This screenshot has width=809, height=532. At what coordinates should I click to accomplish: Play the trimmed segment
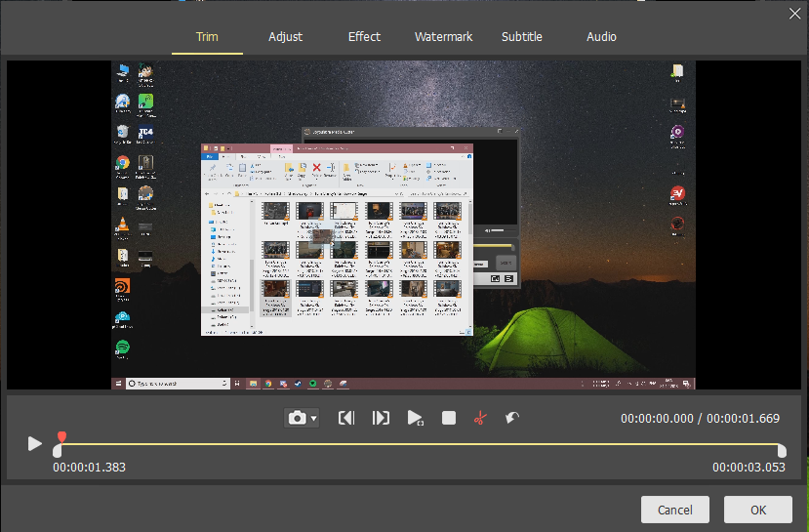point(415,418)
